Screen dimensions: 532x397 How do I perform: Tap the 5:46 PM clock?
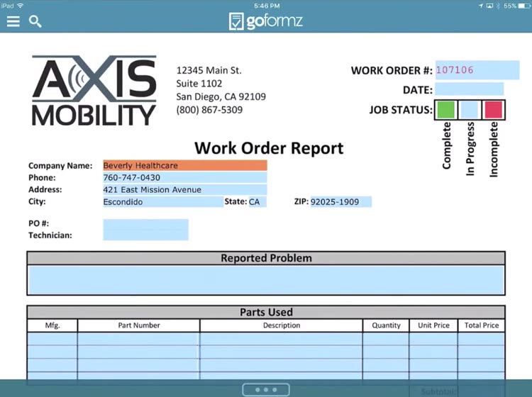(267, 6)
